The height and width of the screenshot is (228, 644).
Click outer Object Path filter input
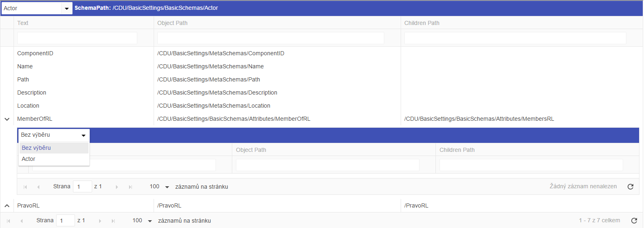tap(270, 38)
